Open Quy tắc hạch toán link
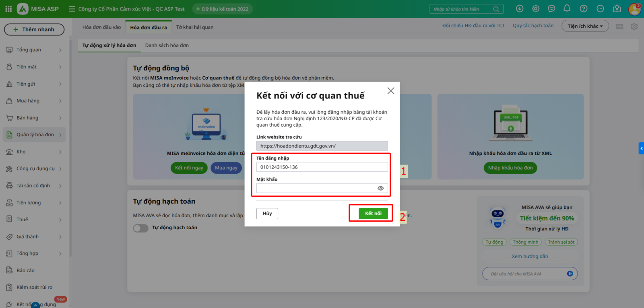Image resolution: width=644 pixels, height=308 pixels. 533,26
